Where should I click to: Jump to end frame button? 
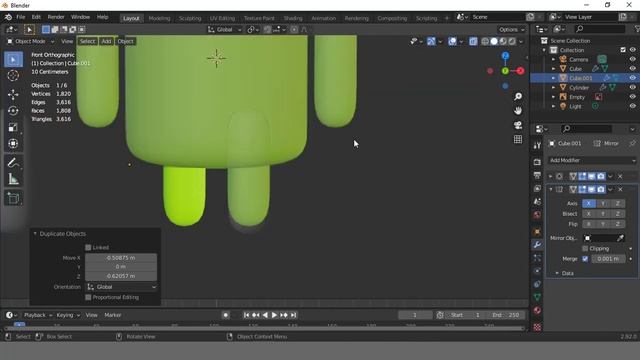click(293, 315)
